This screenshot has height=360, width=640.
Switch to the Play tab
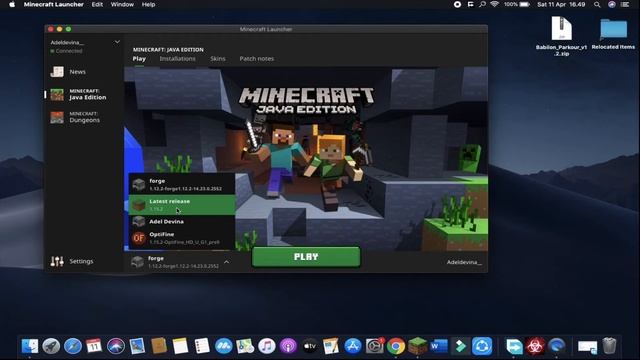click(139, 59)
